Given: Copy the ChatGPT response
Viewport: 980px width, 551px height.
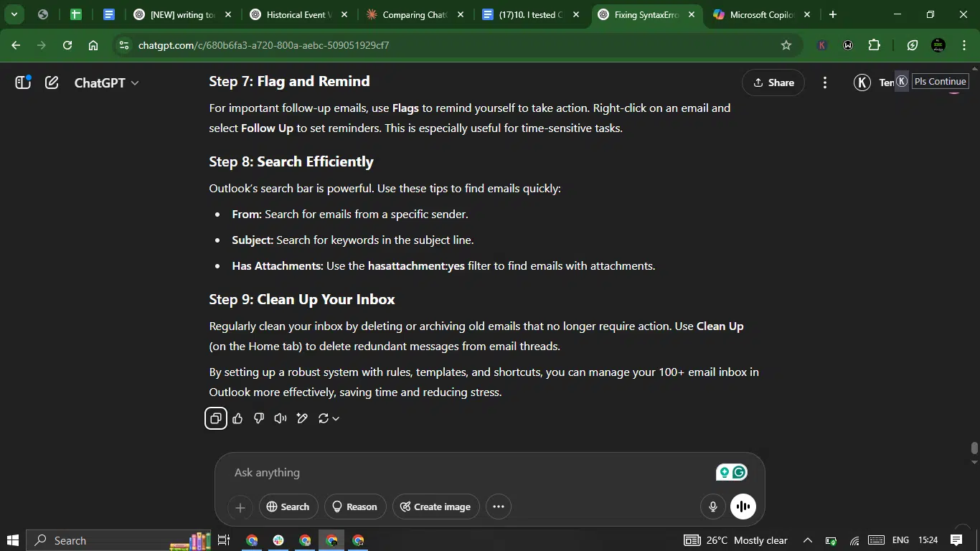Looking at the screenshot, I should [x=215, y=418].
